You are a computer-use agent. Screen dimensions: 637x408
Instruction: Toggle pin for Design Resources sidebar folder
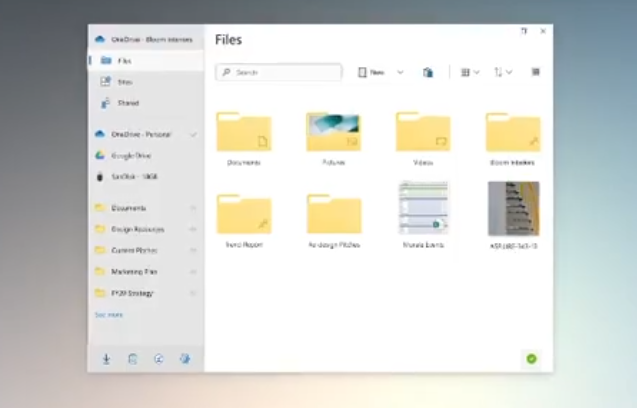coord(193,229)
